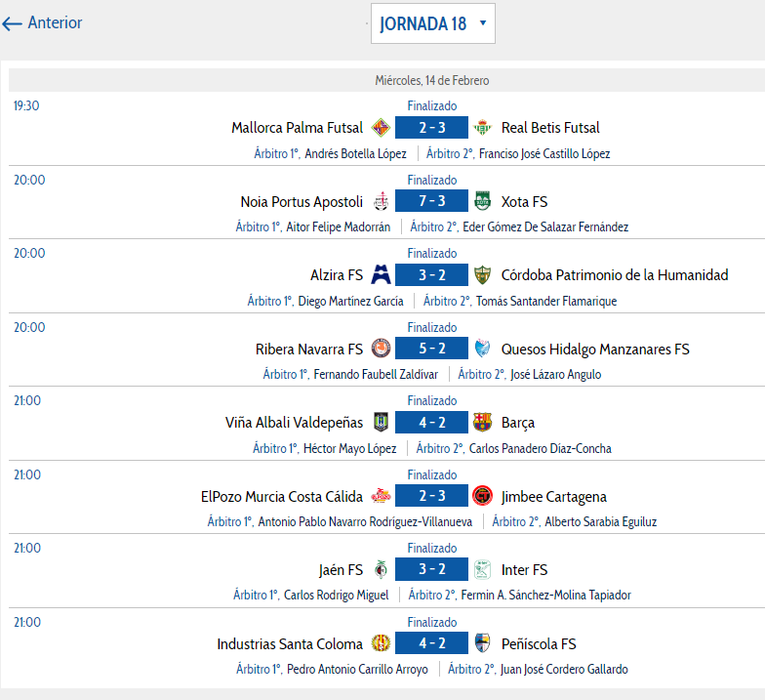Click the Noia Portus Apostoli team name
The width and height of the screenshot is (765, 700).
[x=302, y=202]
